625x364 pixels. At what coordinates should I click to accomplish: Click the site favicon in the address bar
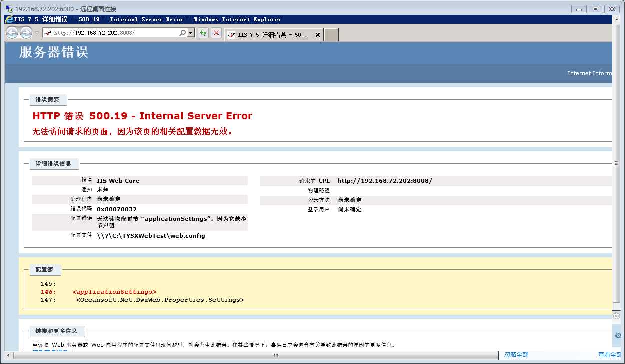coord(48,33)
